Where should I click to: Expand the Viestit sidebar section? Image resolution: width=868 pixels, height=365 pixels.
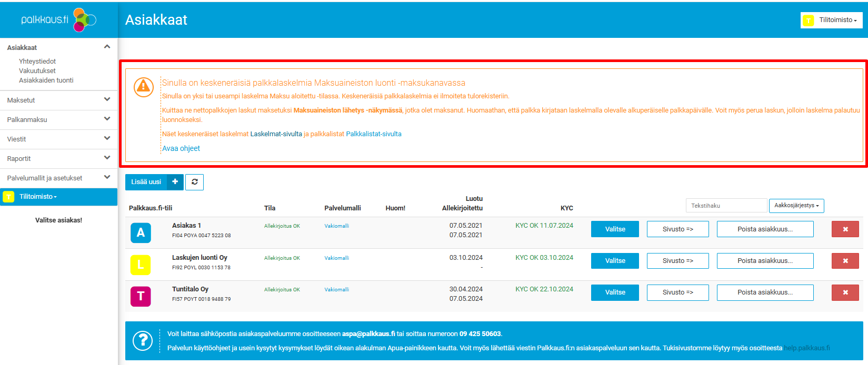(x=107, y=138)
